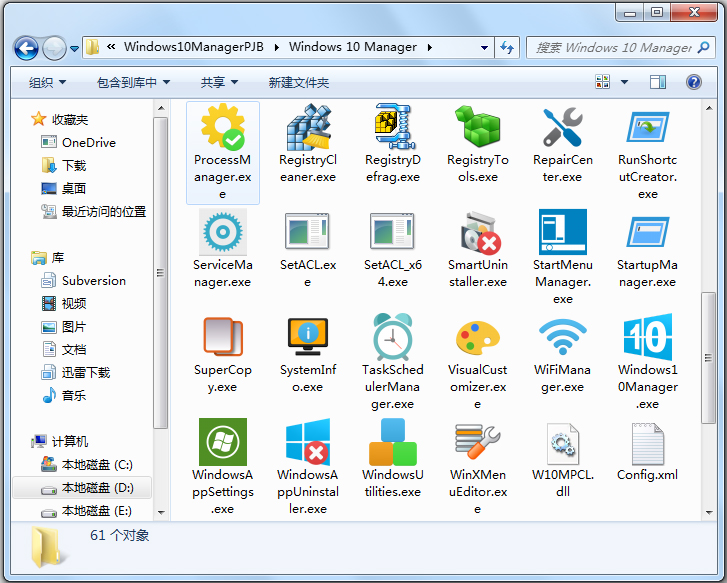Select Windows10Manager.exe icon
This screenshot has width=727, height=583.
point(648,337)
